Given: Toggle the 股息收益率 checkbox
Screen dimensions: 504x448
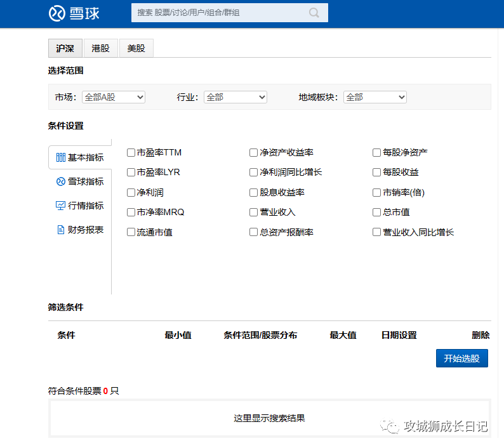Looking at the screenshot, I should pyautogui.click(x=254, y=192).
